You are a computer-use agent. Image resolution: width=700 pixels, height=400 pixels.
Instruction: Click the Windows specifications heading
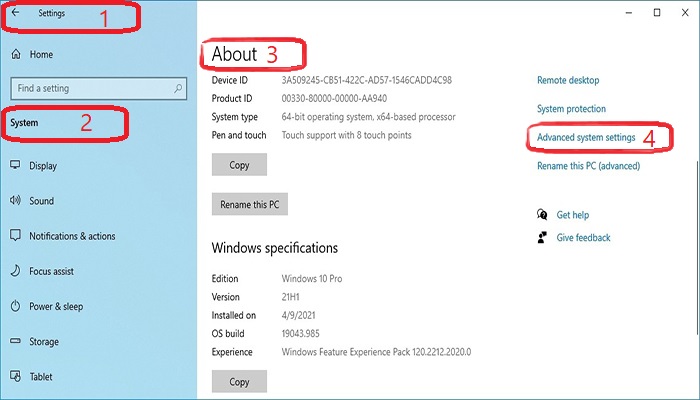(x=275, y=248)
